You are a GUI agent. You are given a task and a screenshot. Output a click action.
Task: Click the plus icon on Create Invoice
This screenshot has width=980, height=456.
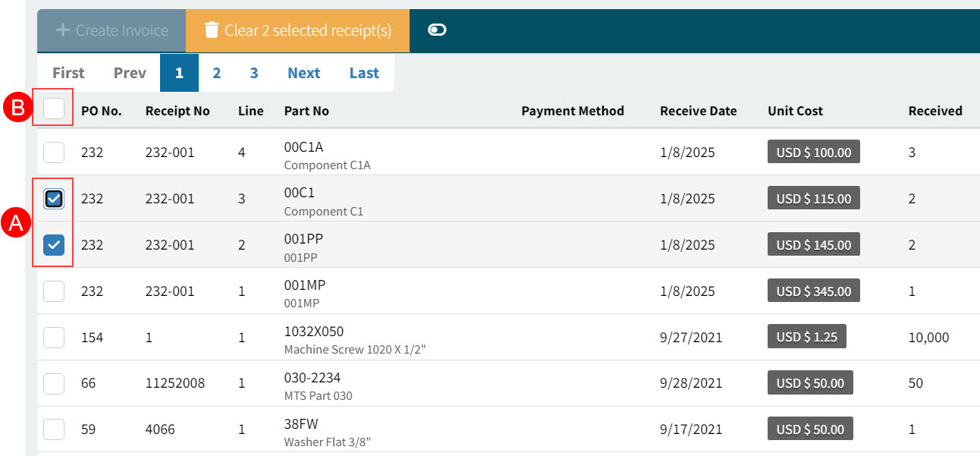pyautogui.click(x=61, y=30)
